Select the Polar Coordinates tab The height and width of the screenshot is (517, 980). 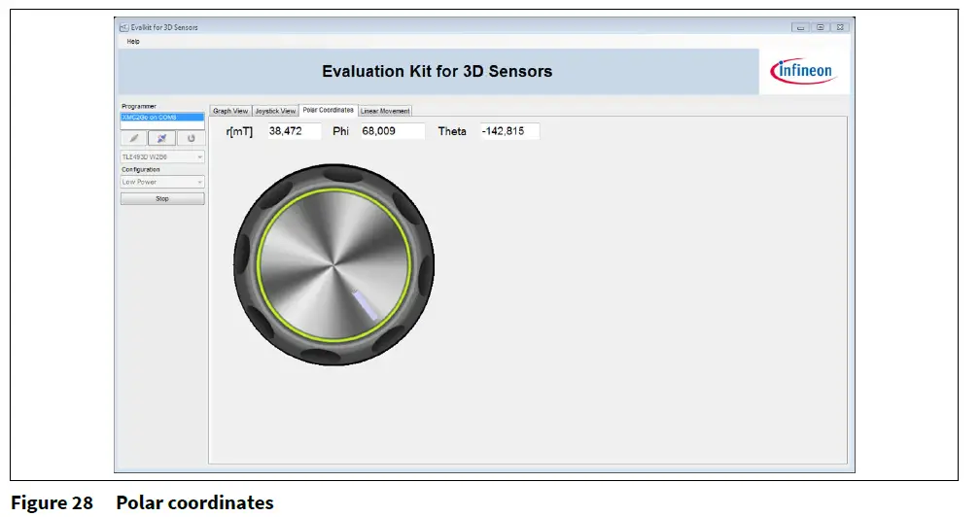pos(329,110)
